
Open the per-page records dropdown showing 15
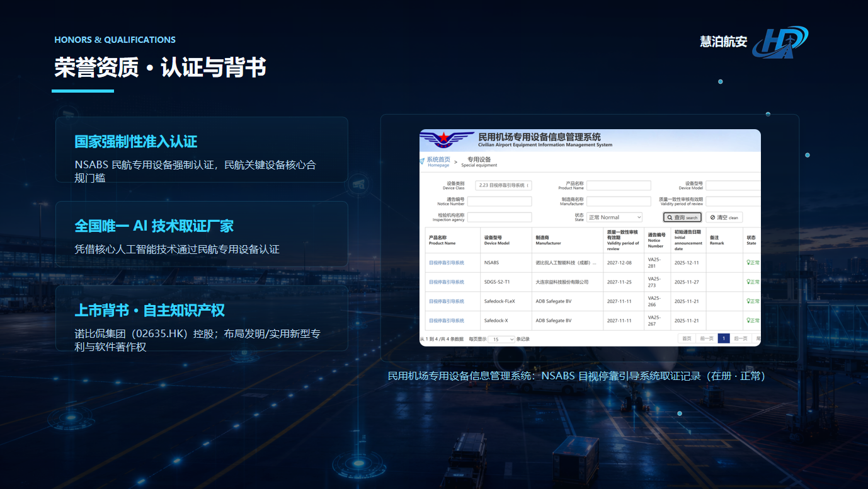(501, 339)
